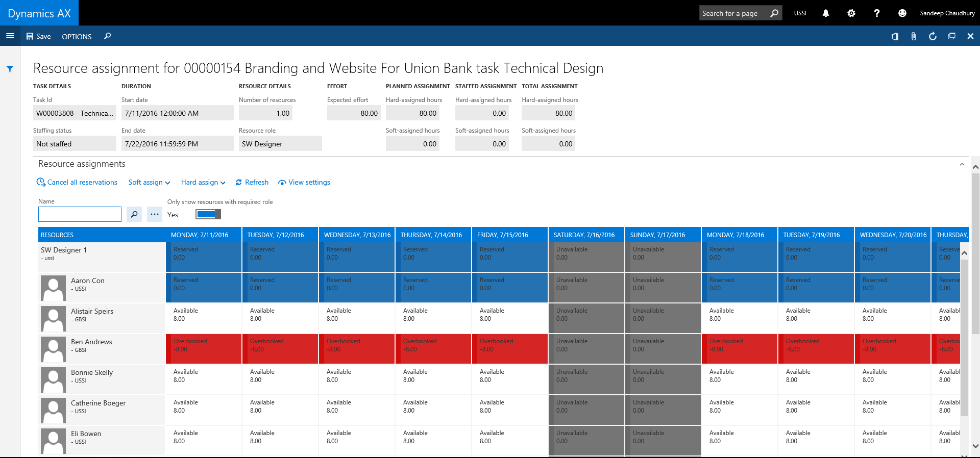
Task: Toggle Only show resources with required role
Action: click(x=208, y=214)
